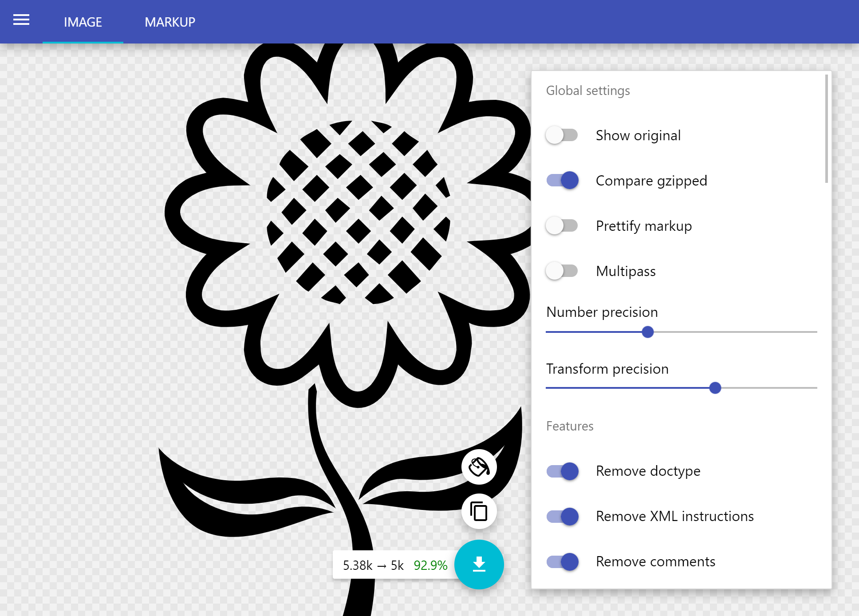Enable the Show original toggle

[562, 135]
